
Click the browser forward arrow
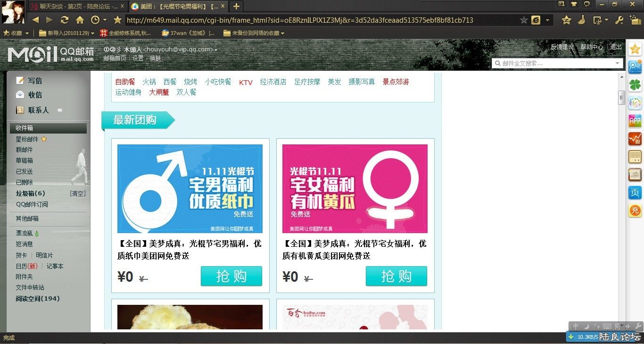[x=49, y=20]
